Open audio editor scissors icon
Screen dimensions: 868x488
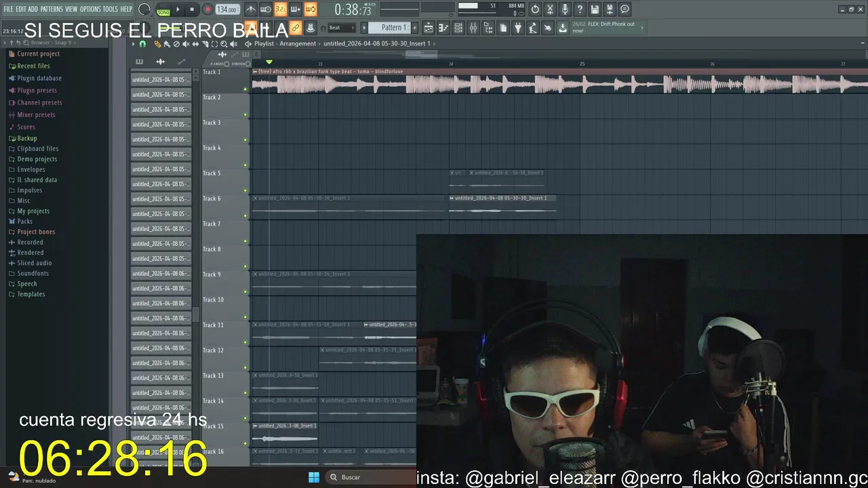[550, 9]
